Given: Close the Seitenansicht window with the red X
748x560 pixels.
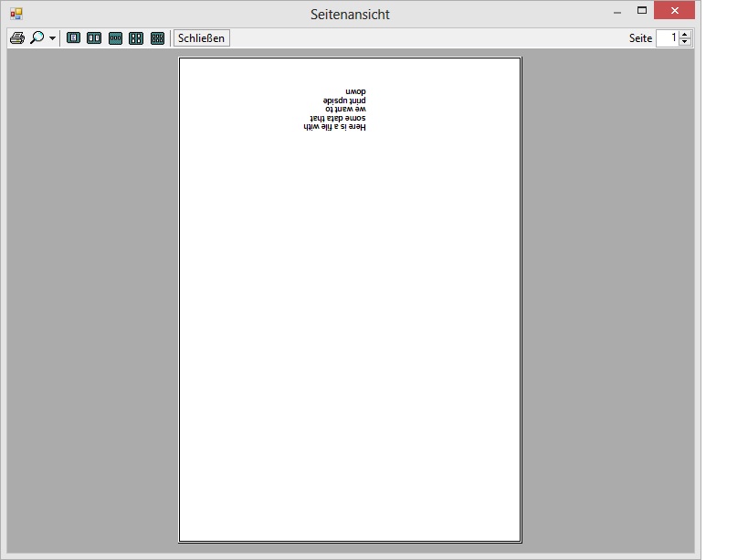Looking at the screenshot, I should click(x=675, y=11).
